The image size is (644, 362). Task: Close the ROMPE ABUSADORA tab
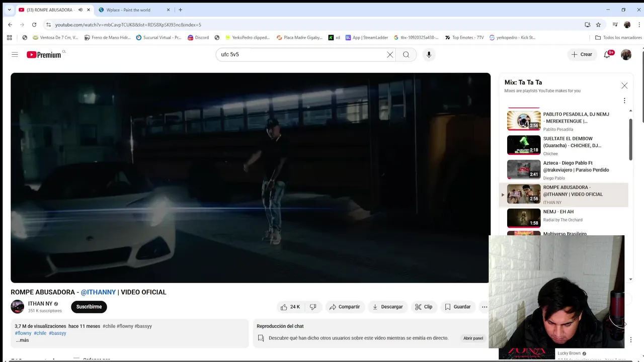pyautogui.click(x=89, y=10)
